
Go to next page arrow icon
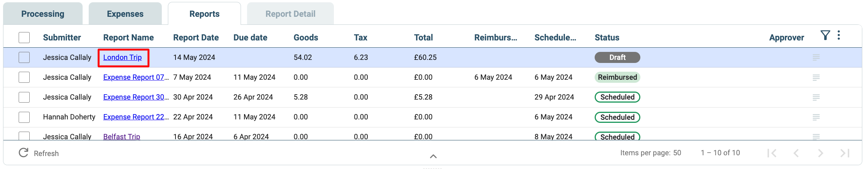click(x=820, y=153)
